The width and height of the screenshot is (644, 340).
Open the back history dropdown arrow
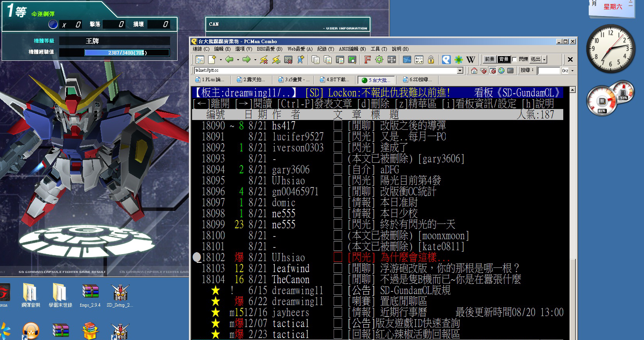(238, 60)
